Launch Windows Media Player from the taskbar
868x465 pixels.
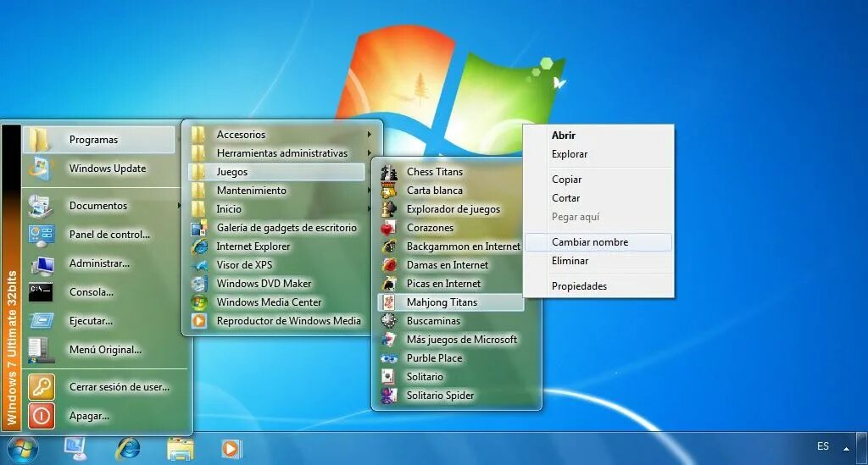tap(231, 449)
